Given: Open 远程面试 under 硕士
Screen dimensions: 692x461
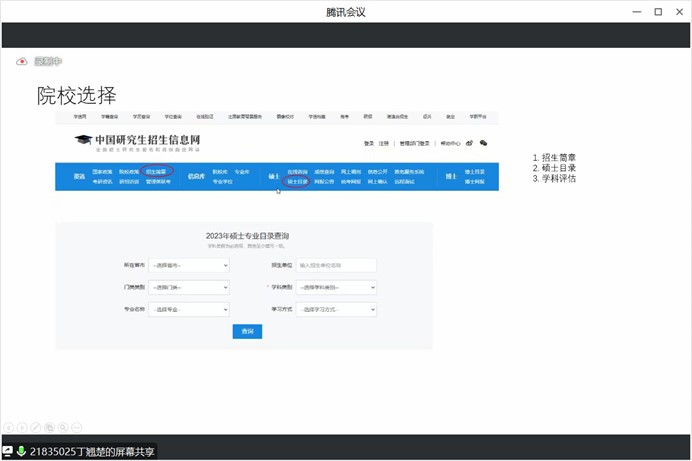Looking at the screenshot, I should click(404, 181).
